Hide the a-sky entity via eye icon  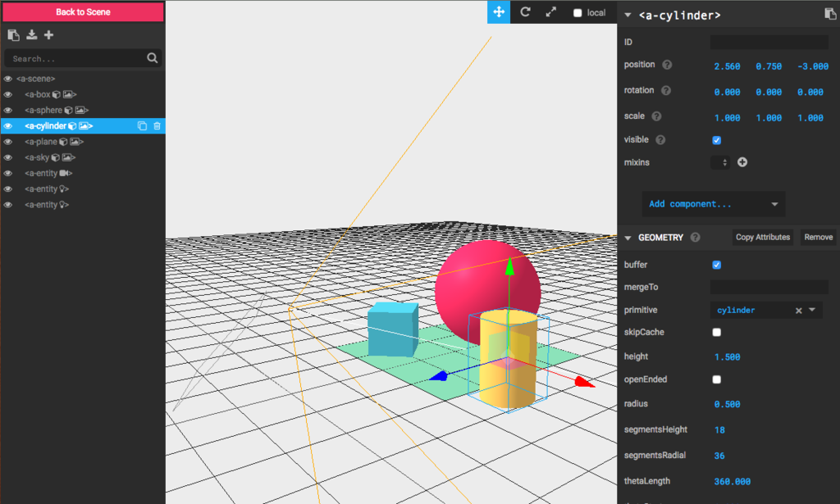[x=7, y=158]
